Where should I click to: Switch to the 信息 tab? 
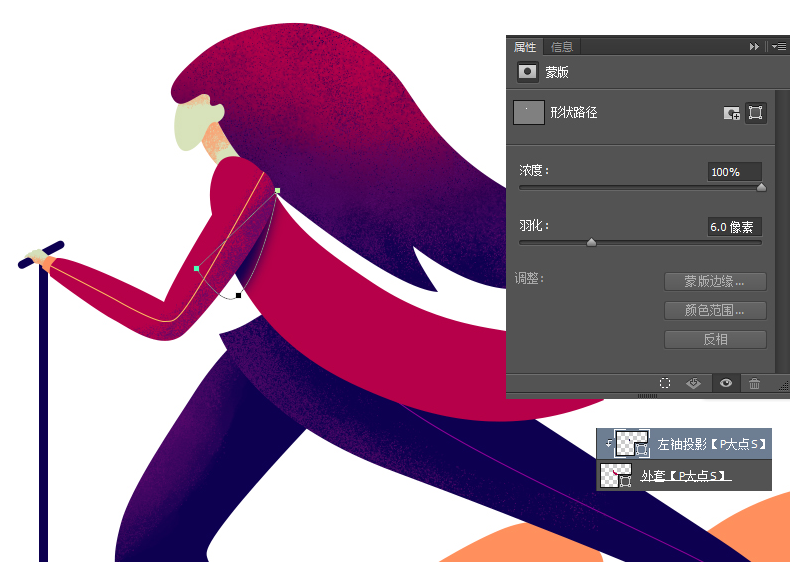tap(562, 47)
